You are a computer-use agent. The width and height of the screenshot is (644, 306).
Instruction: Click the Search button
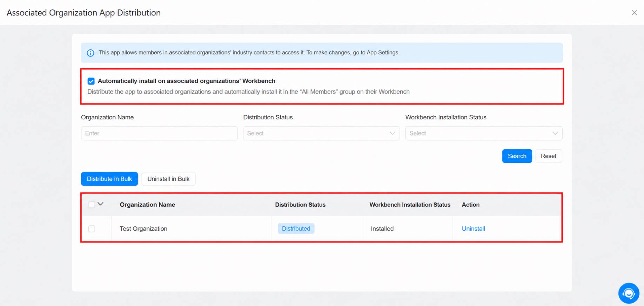coord(517,156)
